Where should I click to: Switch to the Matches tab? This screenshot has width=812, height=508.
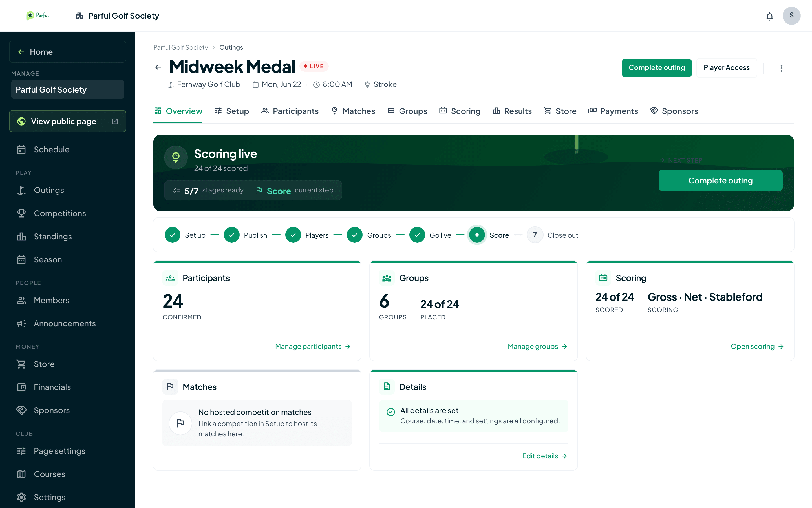pyautogui.click(x=353, y=111)
